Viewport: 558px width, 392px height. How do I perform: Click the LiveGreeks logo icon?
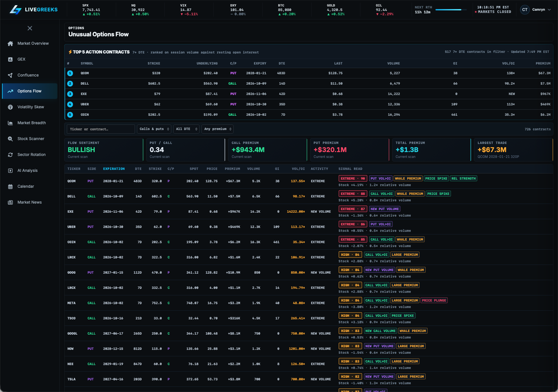coord(15,10)
